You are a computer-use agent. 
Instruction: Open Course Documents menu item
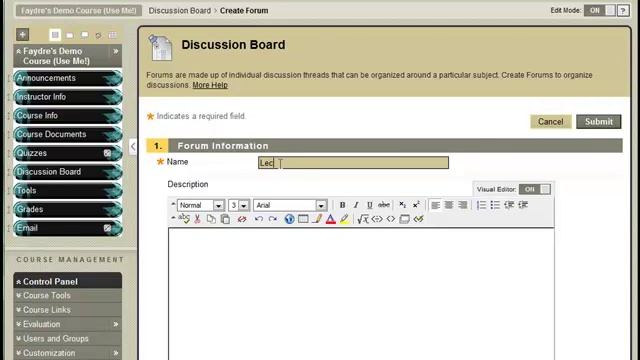68,134
